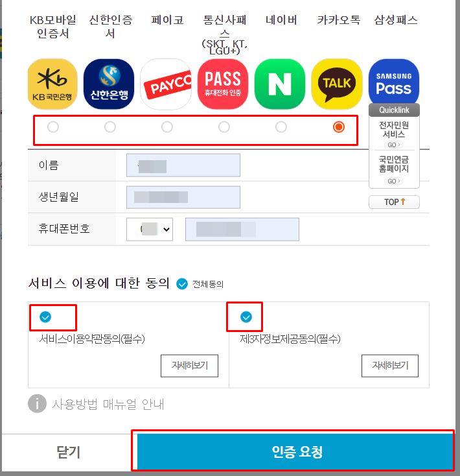Select the green Naver N icon
This screenshot has height=476, width=460.
tap(280, 84)
